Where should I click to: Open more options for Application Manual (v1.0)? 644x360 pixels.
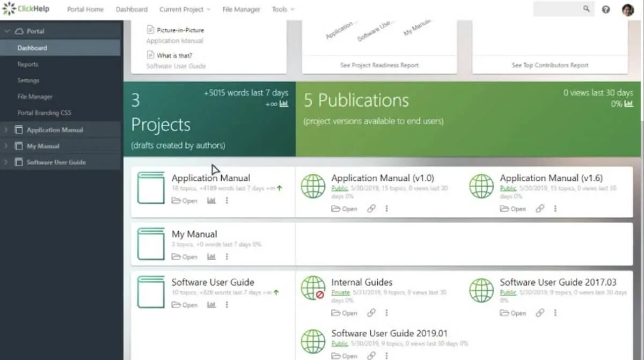(386, 208)
